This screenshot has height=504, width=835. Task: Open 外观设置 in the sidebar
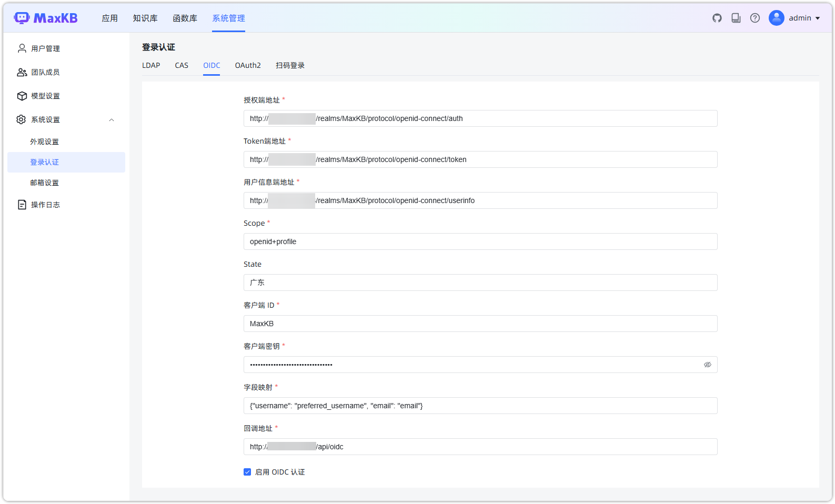point(45,142)
